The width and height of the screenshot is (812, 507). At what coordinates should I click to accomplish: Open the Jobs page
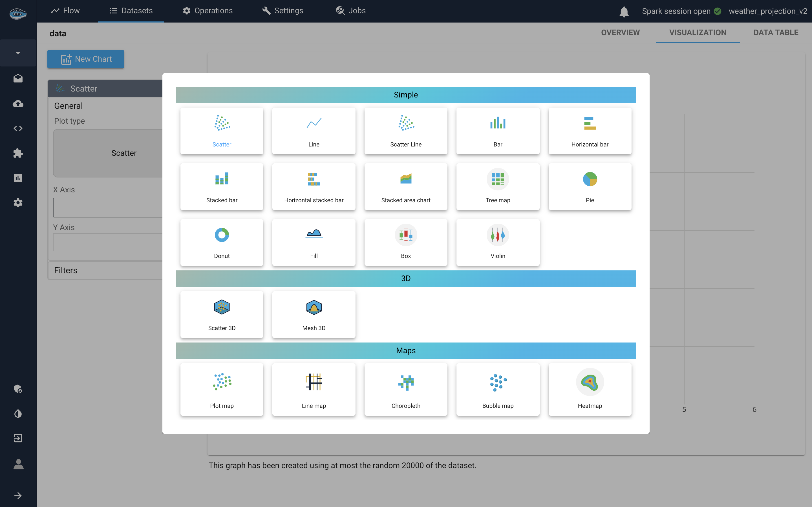[351, 11]
